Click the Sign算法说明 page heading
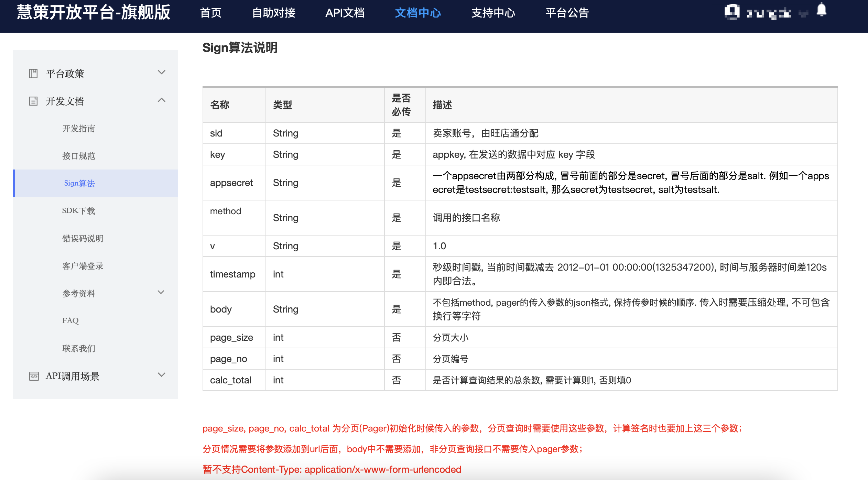868x480 pixels. pyautogui.click(x=240, y=47)
